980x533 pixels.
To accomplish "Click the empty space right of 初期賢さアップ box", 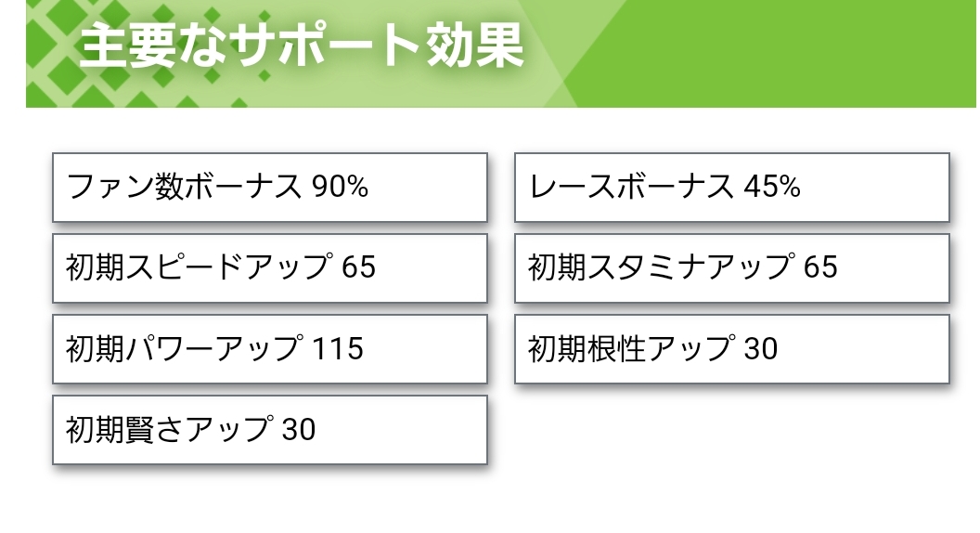I will [731, 430].
